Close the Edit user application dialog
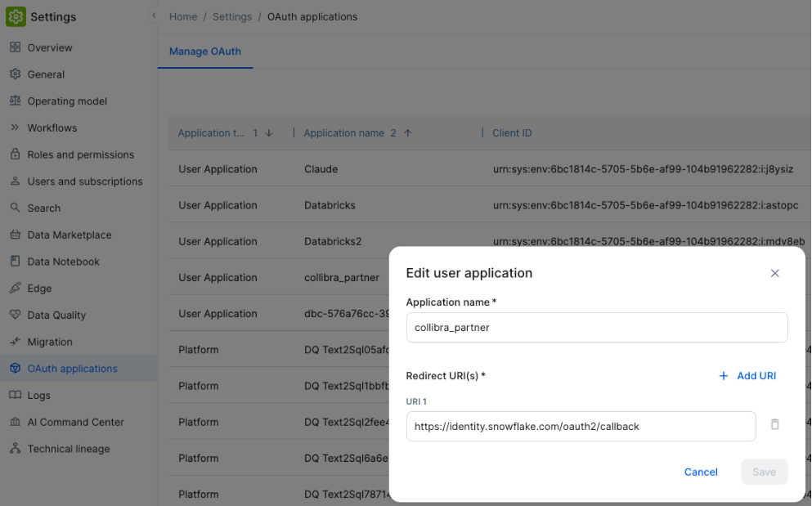The height and width of the screenshot is (506, 812). (x=774, y=273)
